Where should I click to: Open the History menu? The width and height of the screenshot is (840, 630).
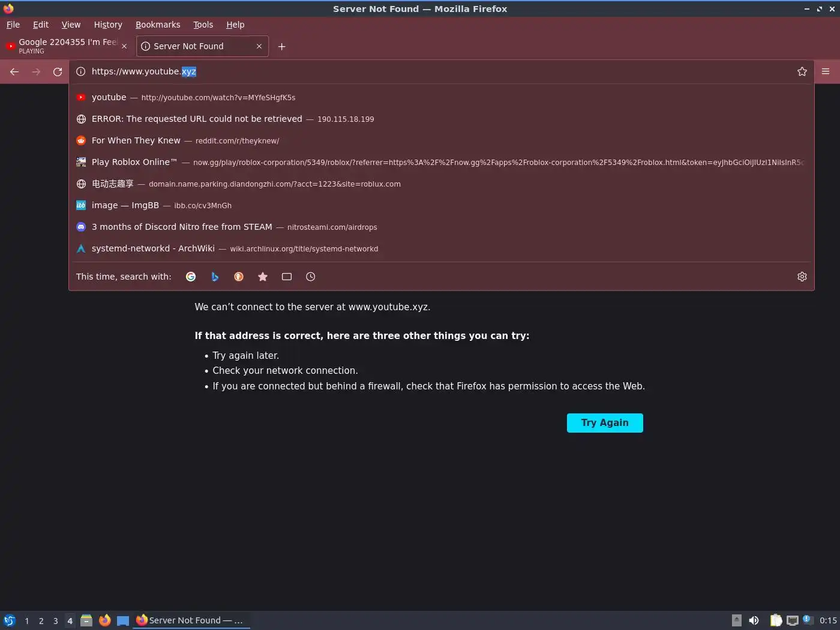(108, 25)
